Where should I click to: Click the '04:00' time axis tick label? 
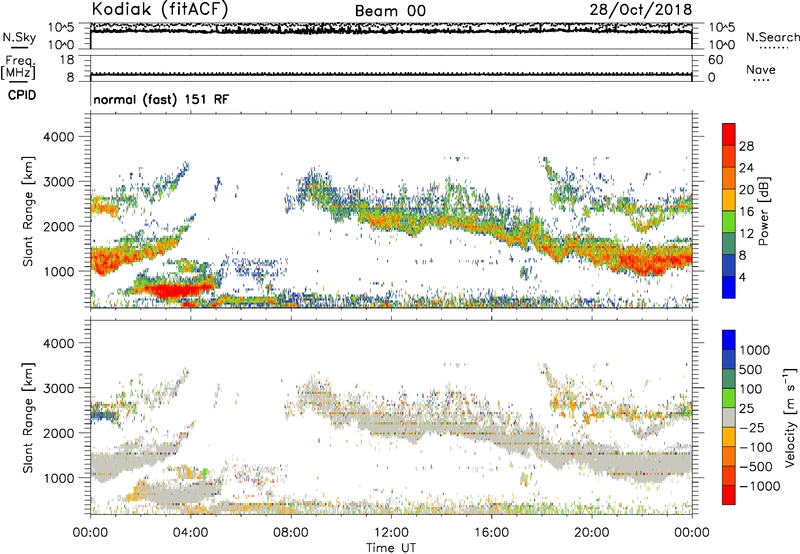[x=190, y=533]
